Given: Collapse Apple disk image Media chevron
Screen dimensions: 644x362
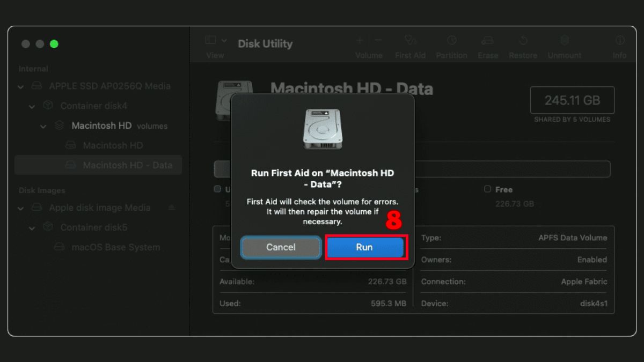Looking at the screenshot, I should 21,208.
